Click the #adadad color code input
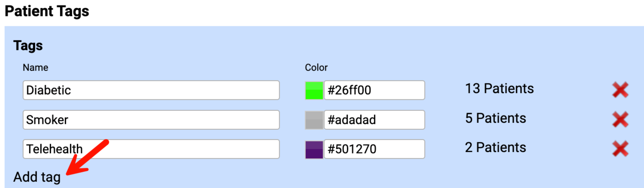644x188 pixels. tap(374, 120)
